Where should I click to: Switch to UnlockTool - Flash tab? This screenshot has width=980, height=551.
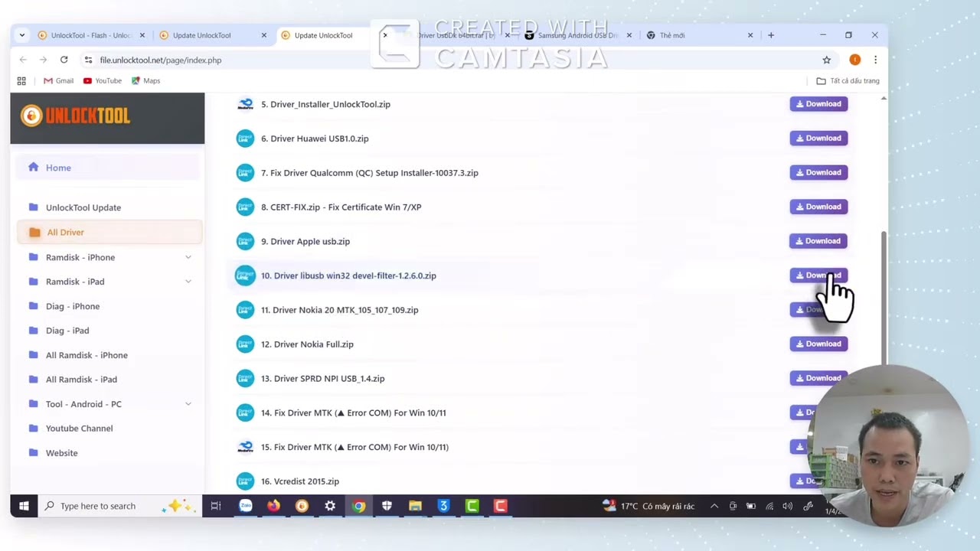[91, 35]
